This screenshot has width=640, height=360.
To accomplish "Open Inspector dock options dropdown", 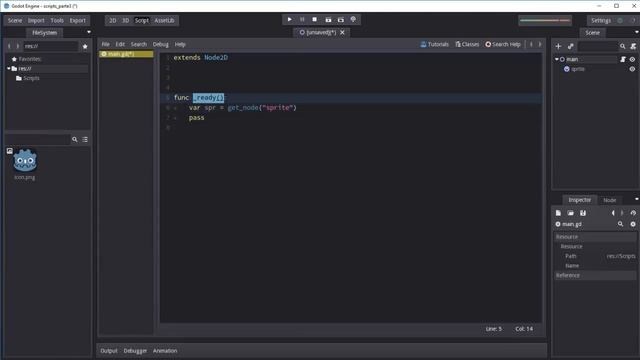I will click(637, 199).
